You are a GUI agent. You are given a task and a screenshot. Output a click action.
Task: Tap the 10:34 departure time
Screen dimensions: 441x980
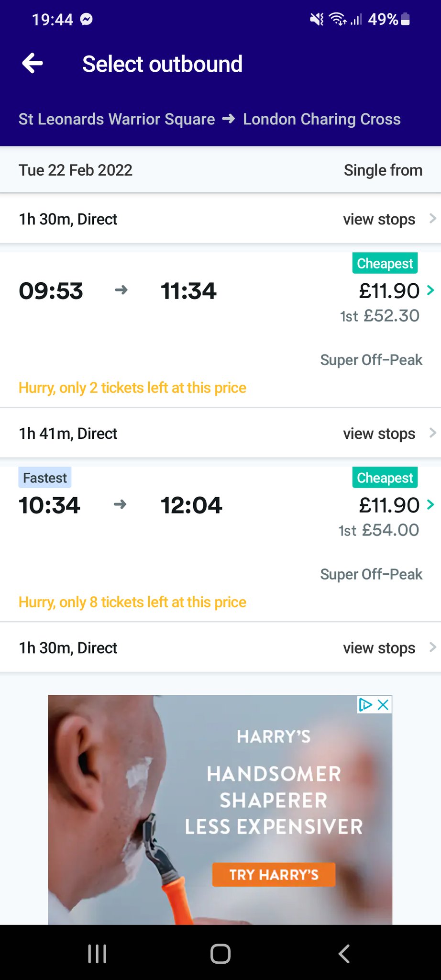click(50, 505)
